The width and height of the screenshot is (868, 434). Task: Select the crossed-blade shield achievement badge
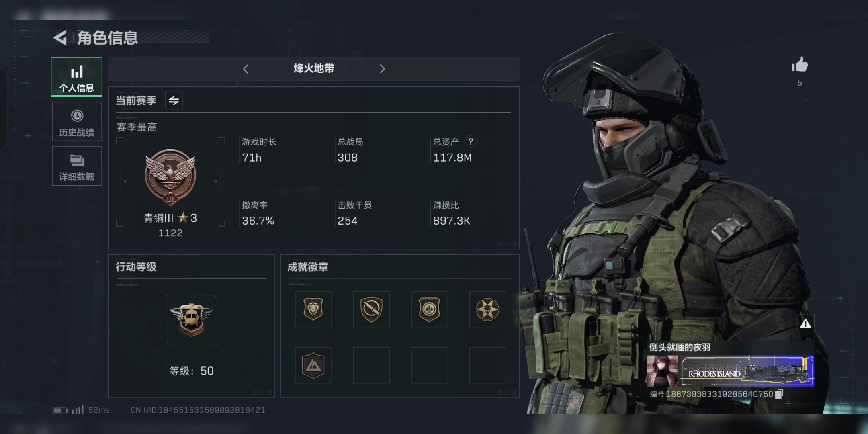click(371, 309)
